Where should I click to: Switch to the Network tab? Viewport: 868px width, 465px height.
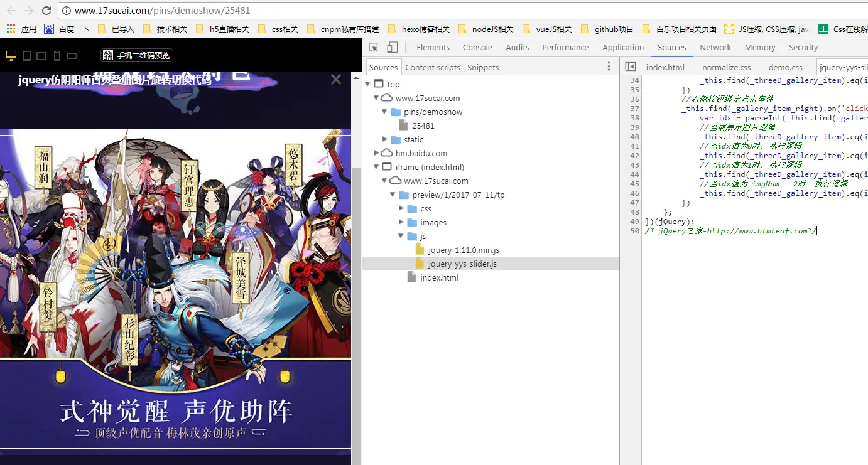click(715, 47)
